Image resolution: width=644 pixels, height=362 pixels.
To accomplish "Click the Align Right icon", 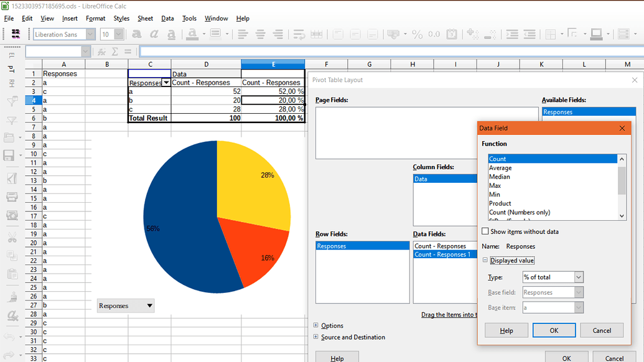I will tap(278, 34).
